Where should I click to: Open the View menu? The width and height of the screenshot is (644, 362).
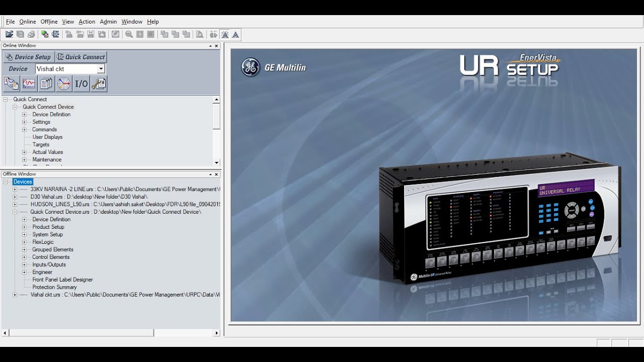click(x=68, y=22)
